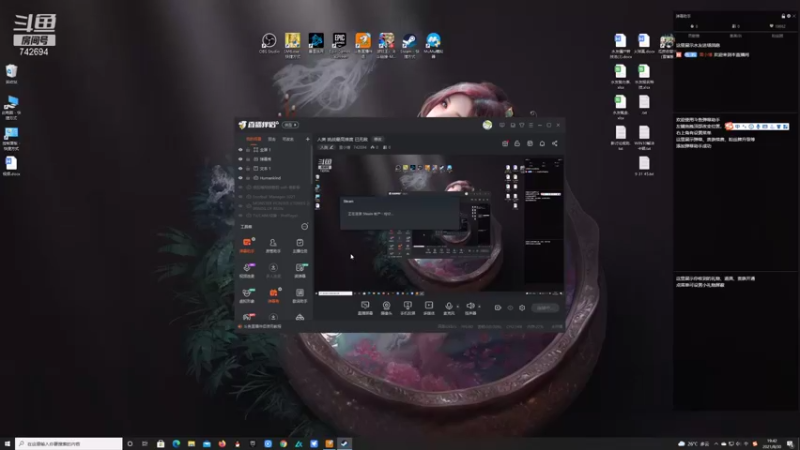Image resolution: width=800 pixels, height=450 pixels.
Task: Open the gear settings in danmaku helper window
Action: (x=789, y=16)
